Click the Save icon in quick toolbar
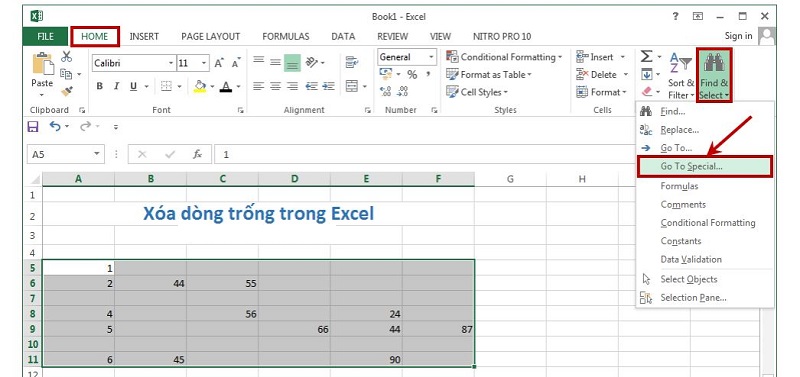 (x=33, y=127)
